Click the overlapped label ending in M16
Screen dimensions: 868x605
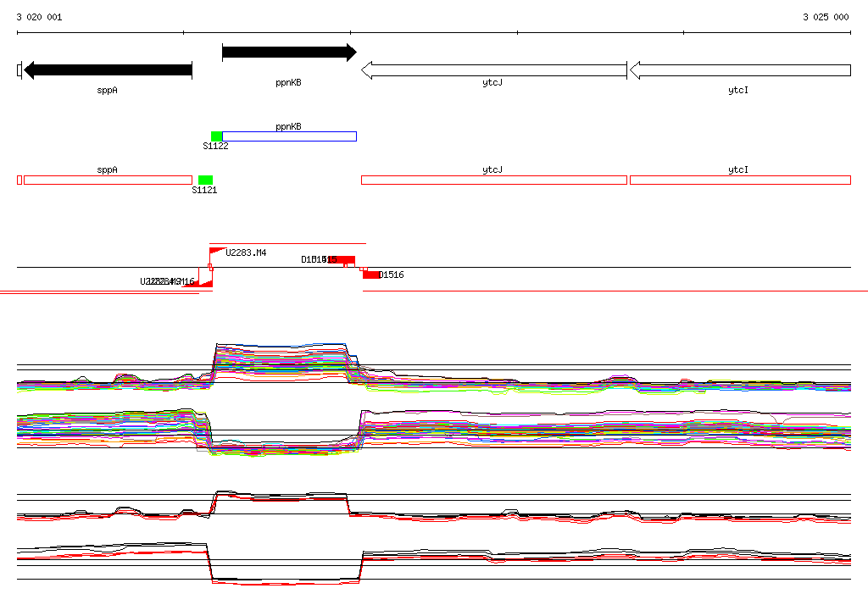pos(167,281)
